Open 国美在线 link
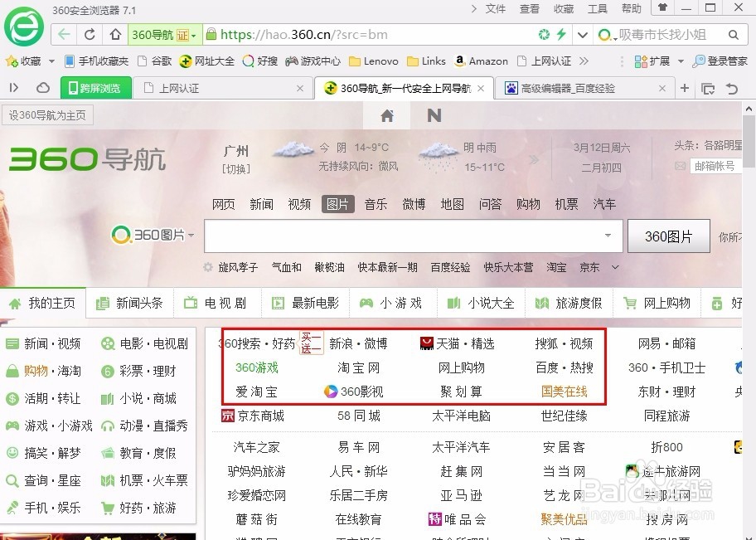The image size is (756, 540). (565, 392)
